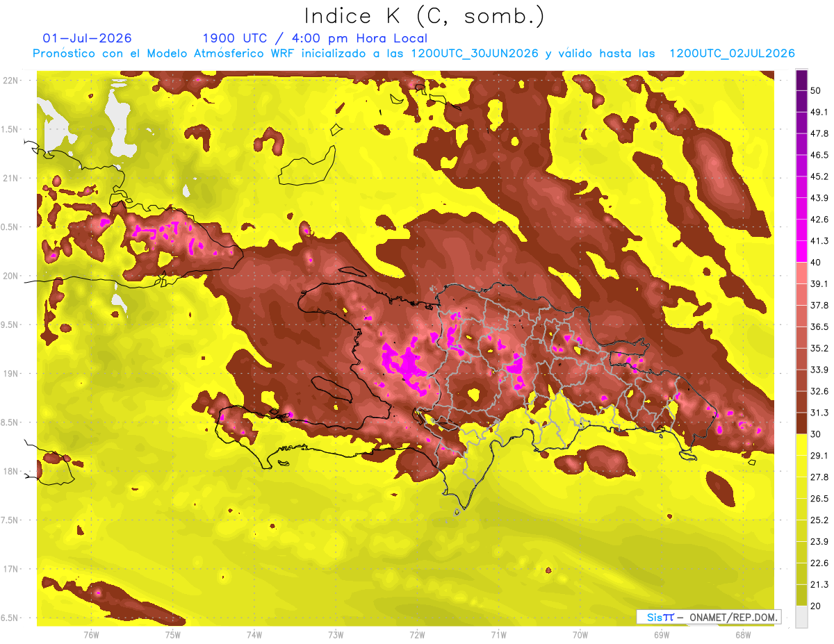
Task: Click the "Sisπ – ONAMET/REP.DOM." logo label
Action: tap(708, 616)
